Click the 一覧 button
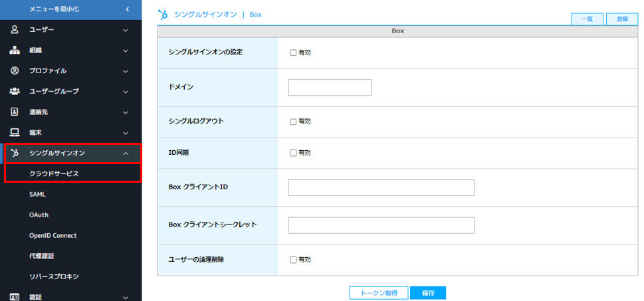Viewport: 644px width, 301px height. (x=588, y=19)
